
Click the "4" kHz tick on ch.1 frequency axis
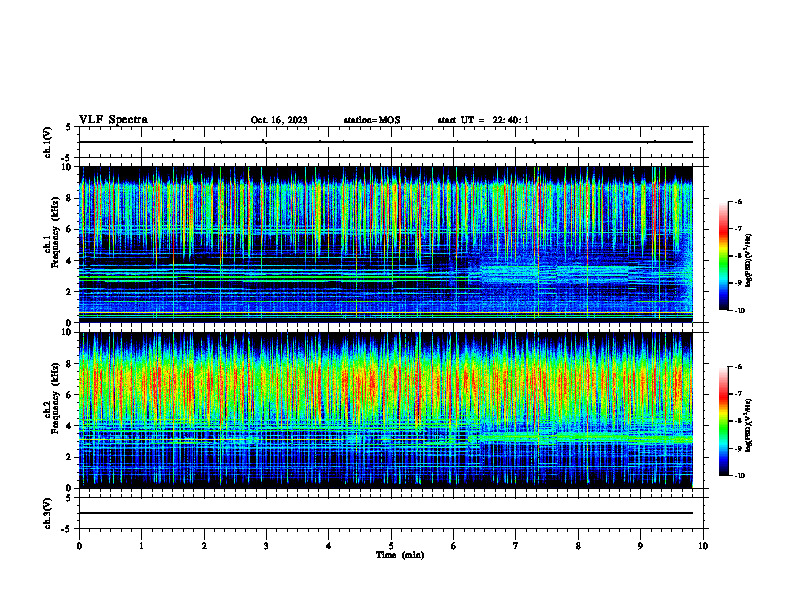(x=70, y=261)
